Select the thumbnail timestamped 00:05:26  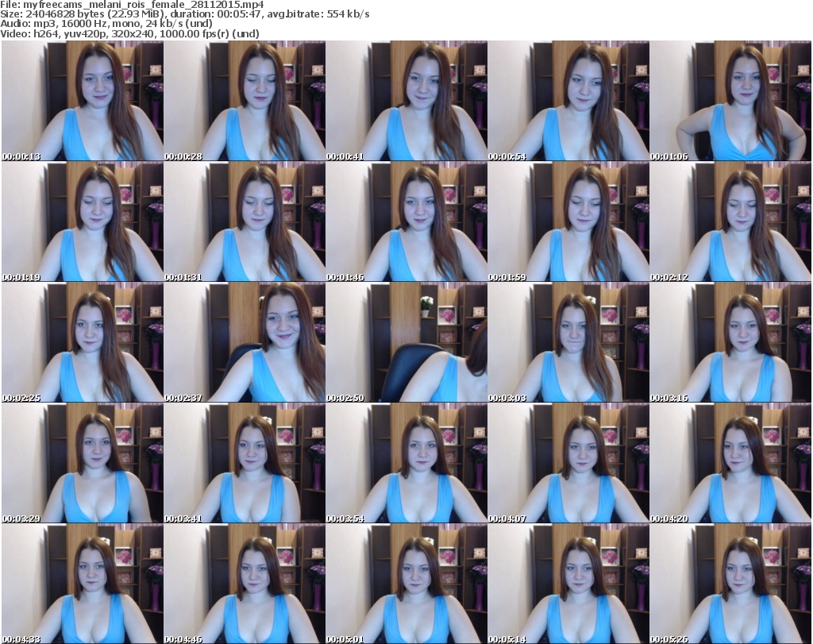click(730, 584)
